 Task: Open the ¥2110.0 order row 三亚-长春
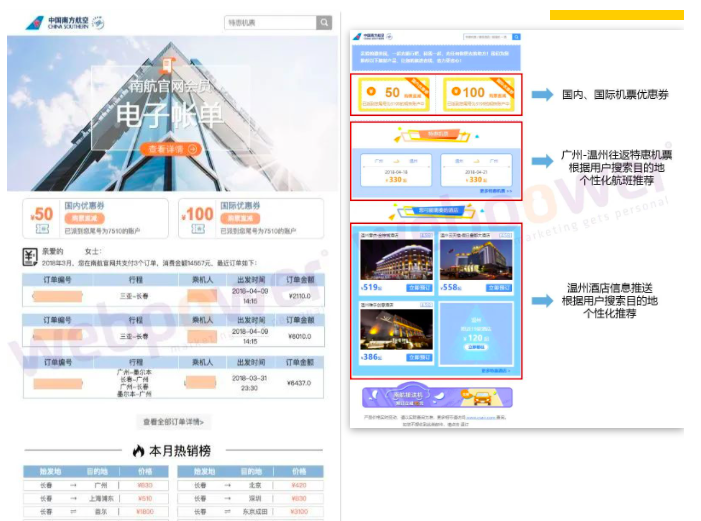pos(173,296)
